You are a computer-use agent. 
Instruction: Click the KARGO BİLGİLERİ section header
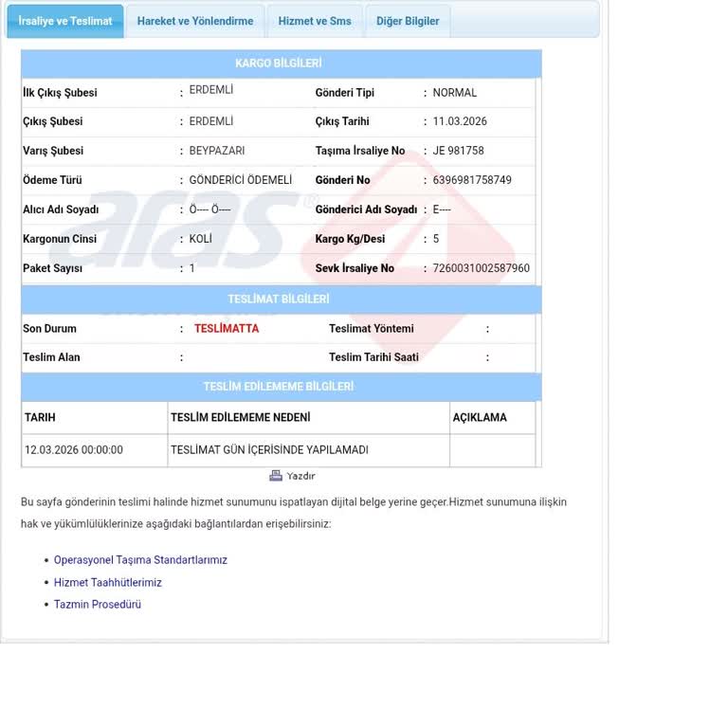pyautogui.click(x=279, y=64)
